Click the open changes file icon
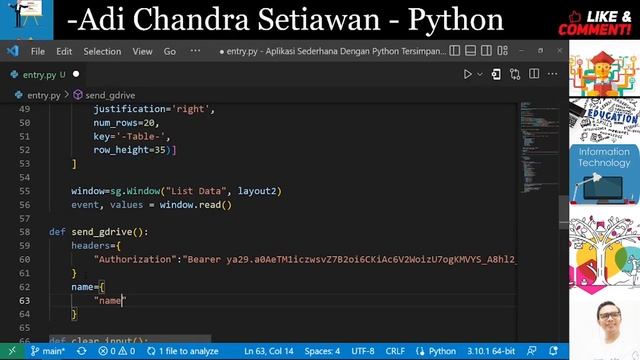Viewport: 640px width, 360px height. coord(496,74)
